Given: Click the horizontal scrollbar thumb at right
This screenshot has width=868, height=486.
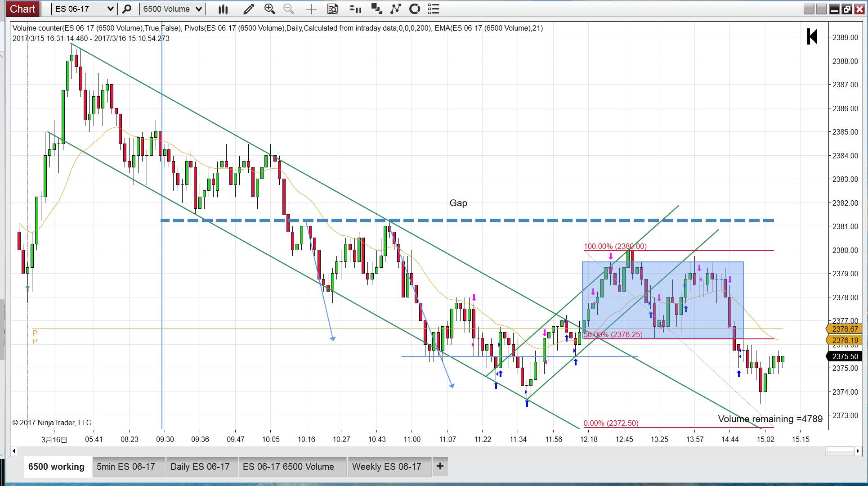Looking at the screenshot, I should [x=840, y=451].
